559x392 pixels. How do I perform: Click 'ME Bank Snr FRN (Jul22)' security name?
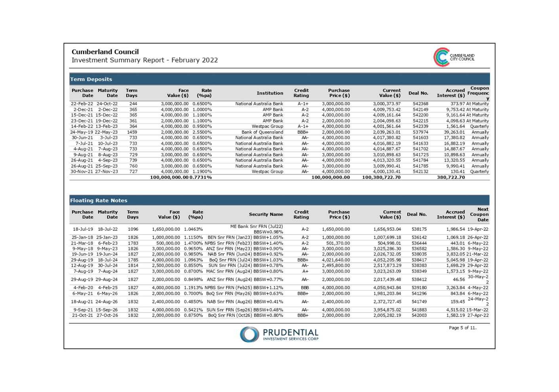[x=257, y=227]
